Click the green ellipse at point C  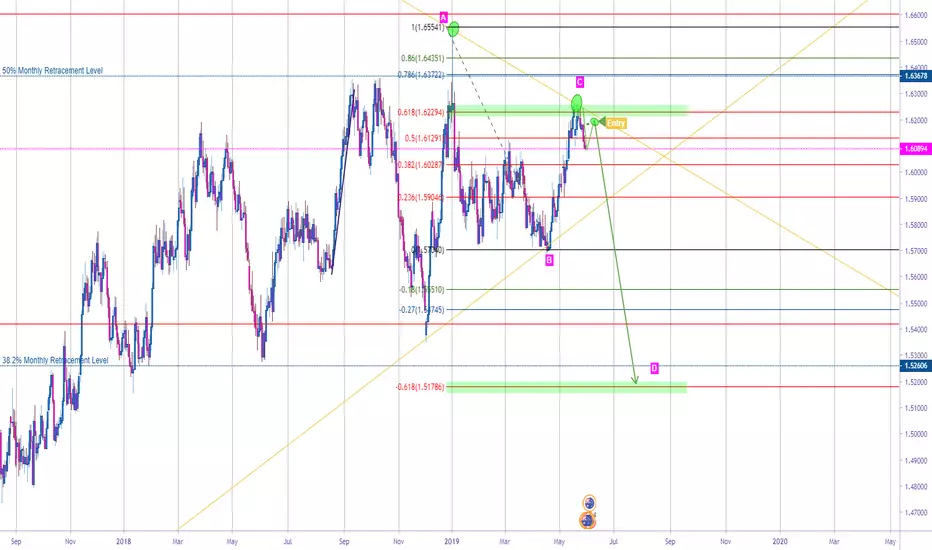coord(577,103)
